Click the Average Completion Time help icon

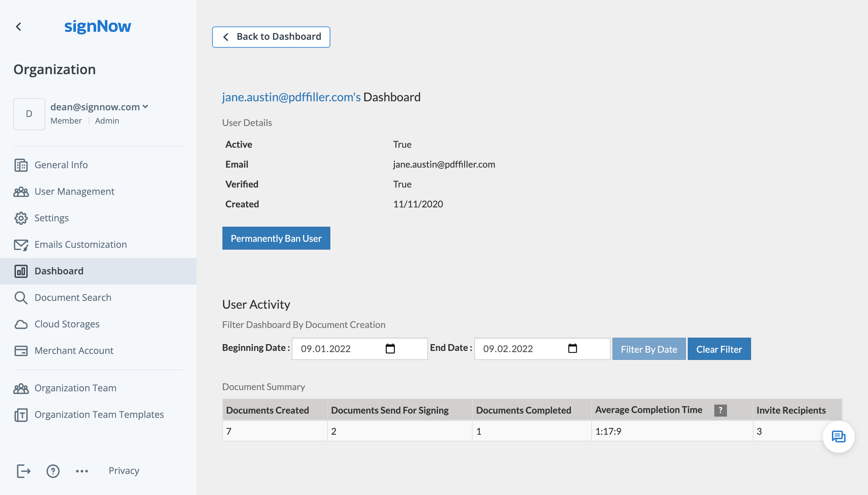tap(720, 410)
